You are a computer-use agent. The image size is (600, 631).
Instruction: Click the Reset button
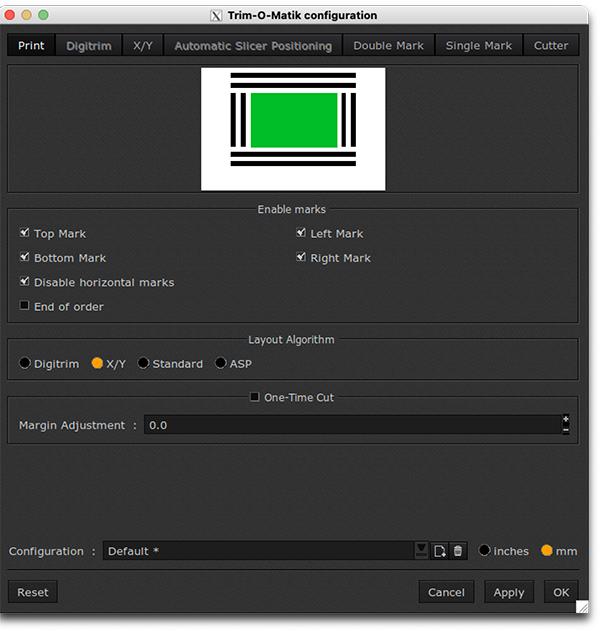33,592
